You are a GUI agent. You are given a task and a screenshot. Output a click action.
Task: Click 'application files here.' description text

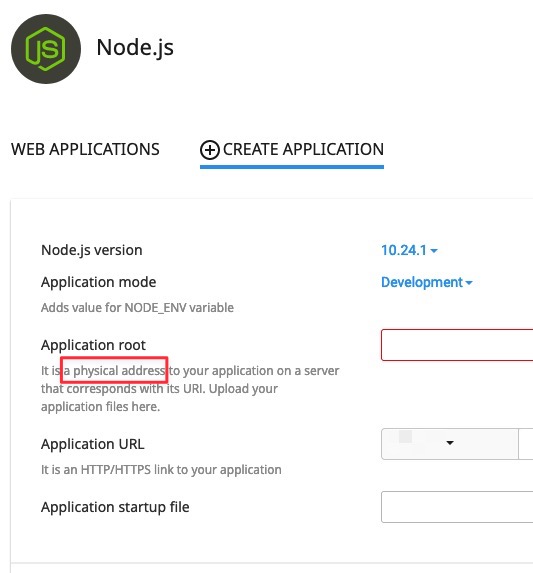click(x=100, y=406)
